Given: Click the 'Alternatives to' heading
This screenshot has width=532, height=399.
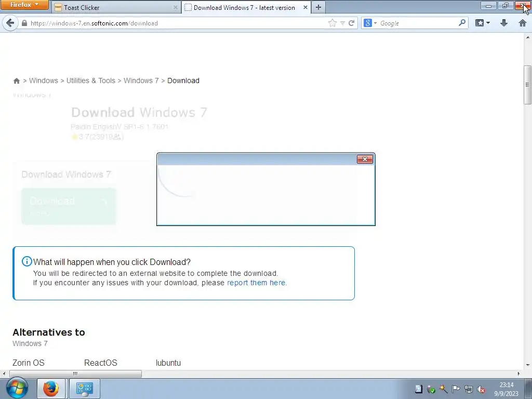Looking at the screenshot, I should pyautogui.click(x=49, y=332).
